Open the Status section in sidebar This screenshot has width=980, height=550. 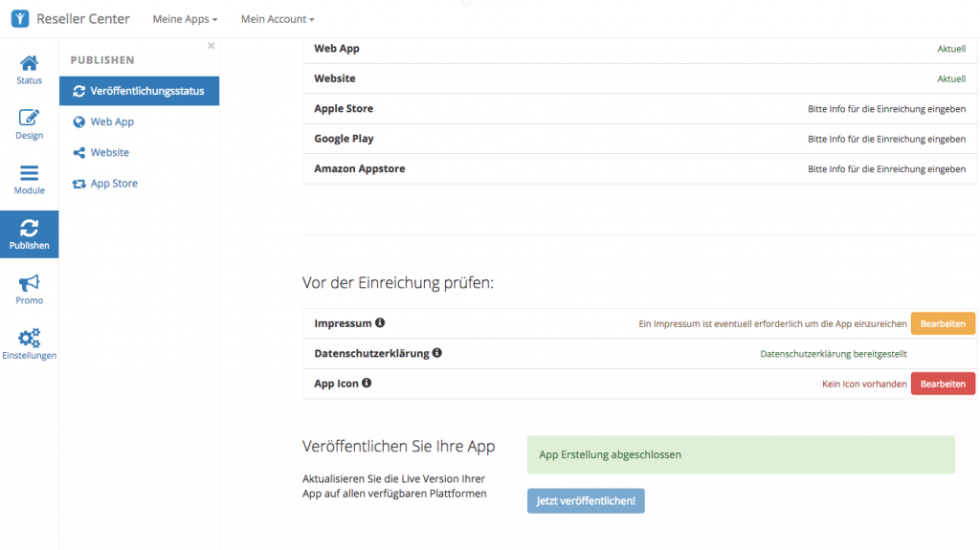click(x=29, y=70)
